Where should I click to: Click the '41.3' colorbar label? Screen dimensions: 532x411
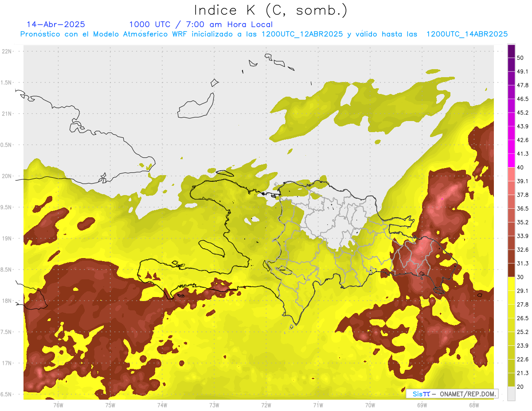tap(522, 154)
